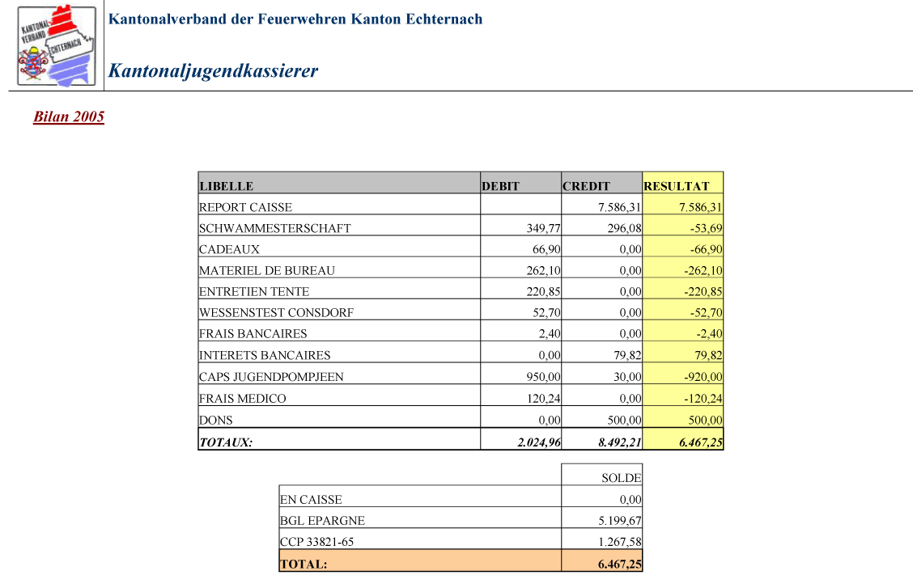Select the debit value '220,85'
This screenshot has width=913, height=588.
pyautogui.click(x=544, y=291)
